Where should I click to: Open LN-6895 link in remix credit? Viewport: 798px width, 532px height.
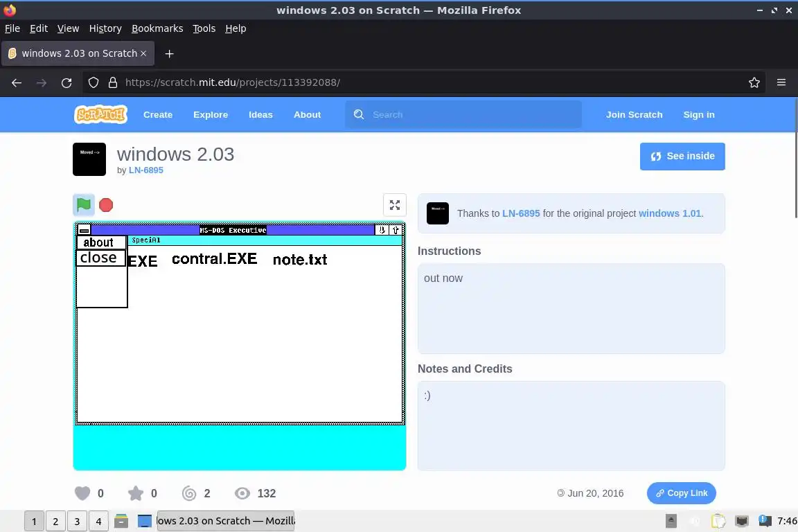pyautogui.click(x=521, y=213)
